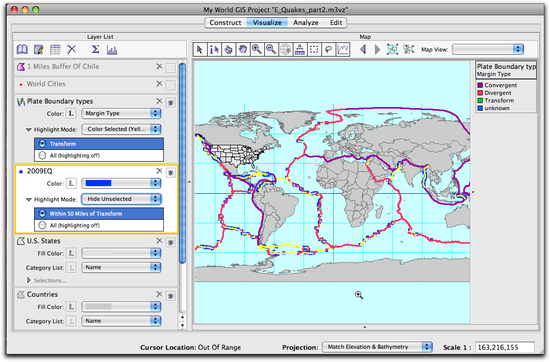
Task: Open Countries Category List Name dropdown
Action: [121, 321]
